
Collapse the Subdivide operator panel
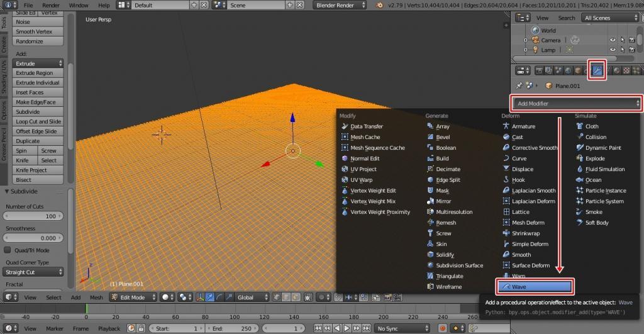point(6,191)
